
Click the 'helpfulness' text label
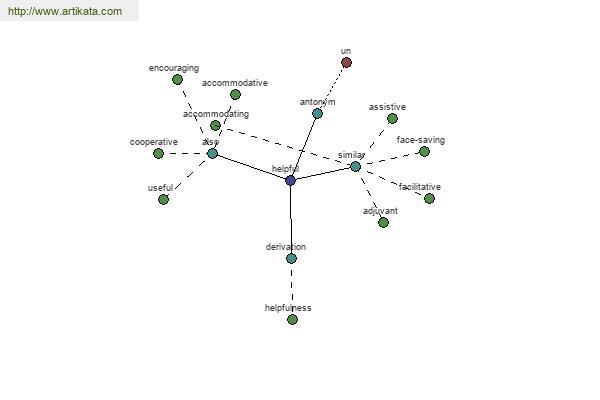pos(288,308)
